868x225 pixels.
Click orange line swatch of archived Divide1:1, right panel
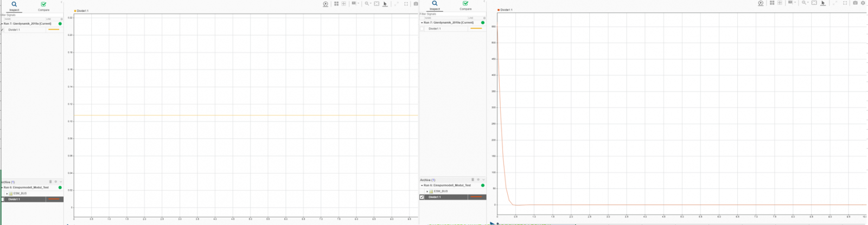click(476, 197)
